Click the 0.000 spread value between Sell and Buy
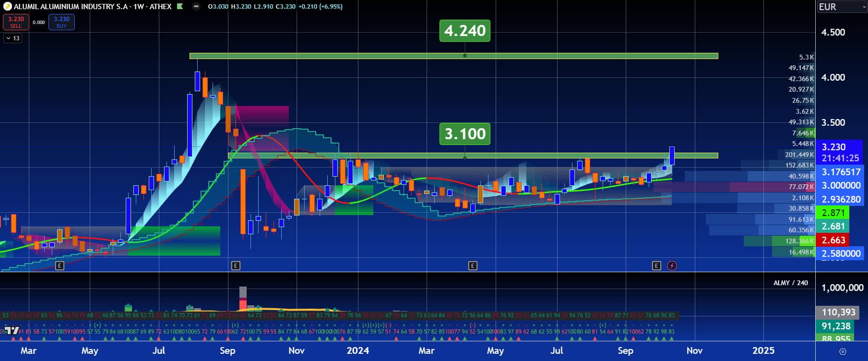Screen dimensions: 868x361 (39, 22)
